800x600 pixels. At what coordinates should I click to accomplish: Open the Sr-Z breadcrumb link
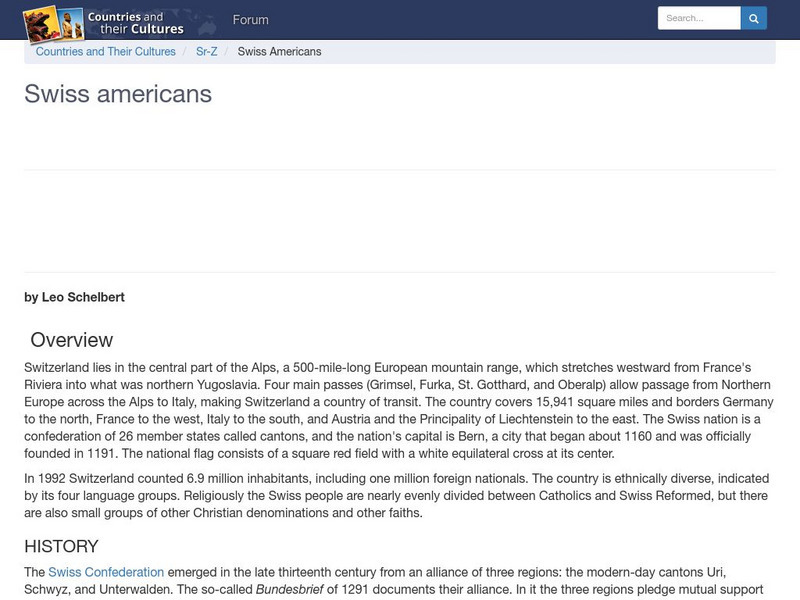tap(206, 52)
